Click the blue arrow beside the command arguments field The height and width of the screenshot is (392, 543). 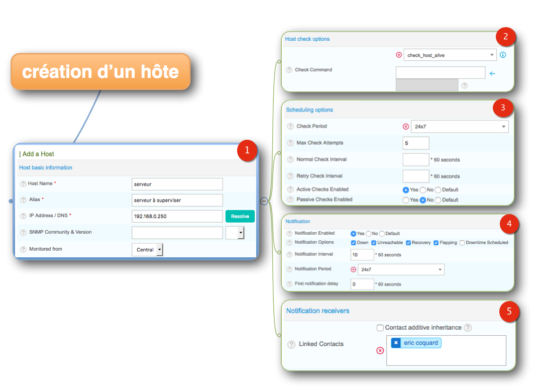(x=492, y=73)
